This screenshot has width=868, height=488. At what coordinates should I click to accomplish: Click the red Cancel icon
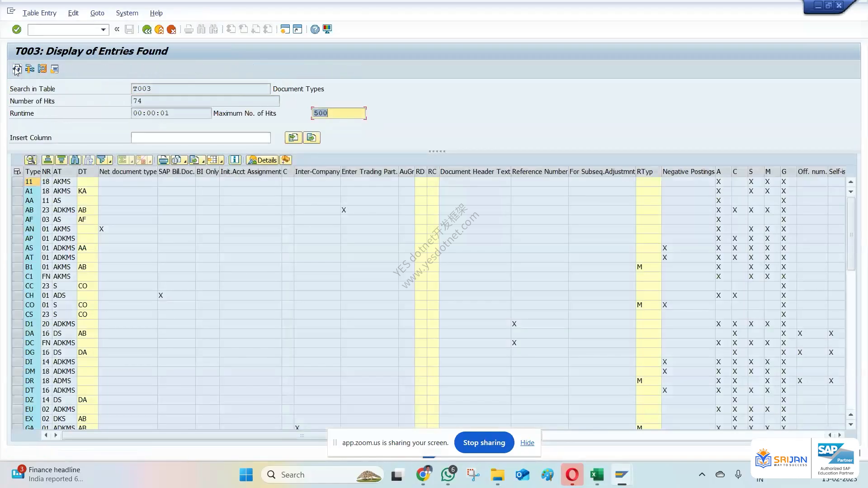(171, 29)
